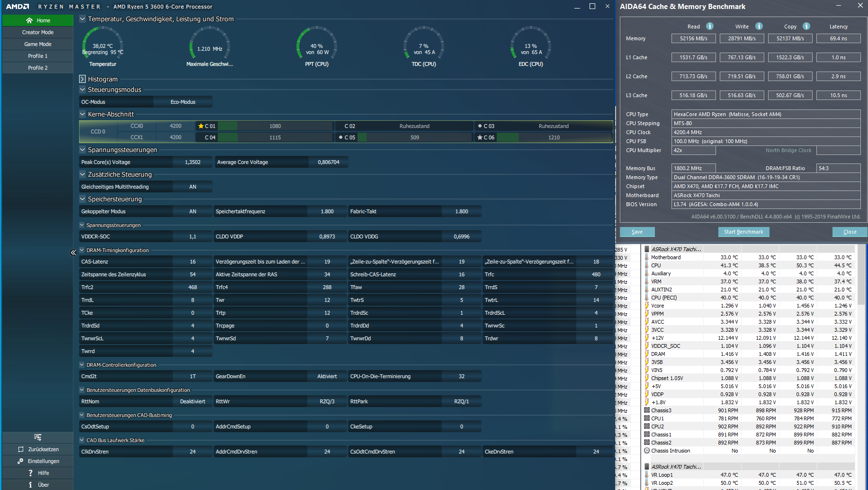
Task: Click the C 04 core frequency bar
Action: [275, 137]
